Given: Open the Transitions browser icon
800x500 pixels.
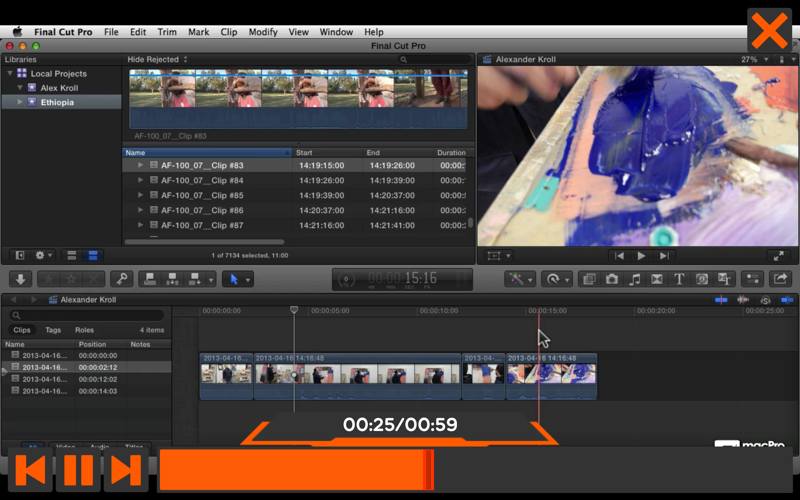Looking at the screenshot, I should (x=657, y=279).
